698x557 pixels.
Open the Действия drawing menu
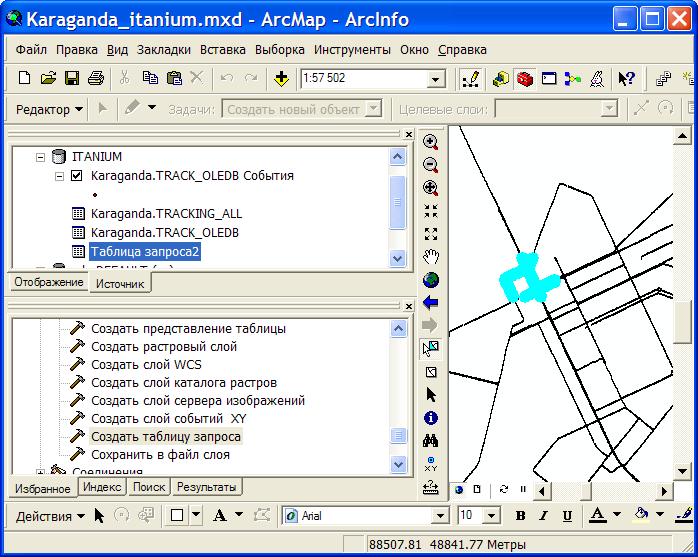50,516
